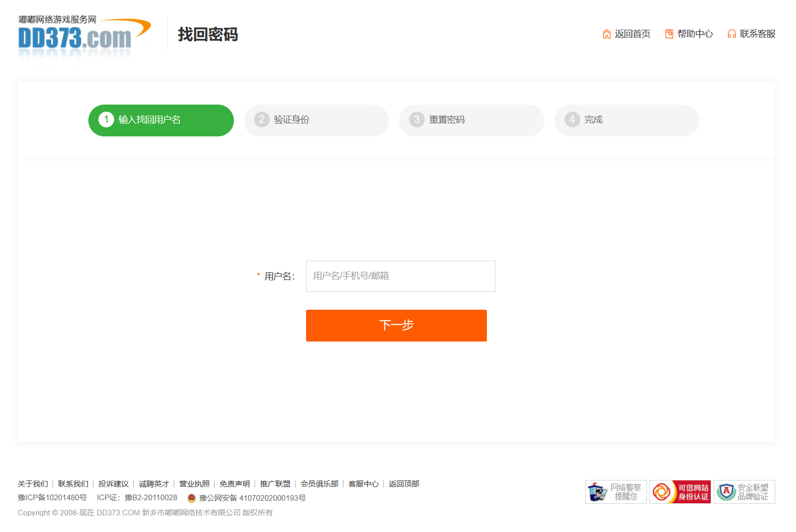Viewport: 796px width, 532px height.
Task: Click the orange 下一步 button
Action: (x=396, y=325)
